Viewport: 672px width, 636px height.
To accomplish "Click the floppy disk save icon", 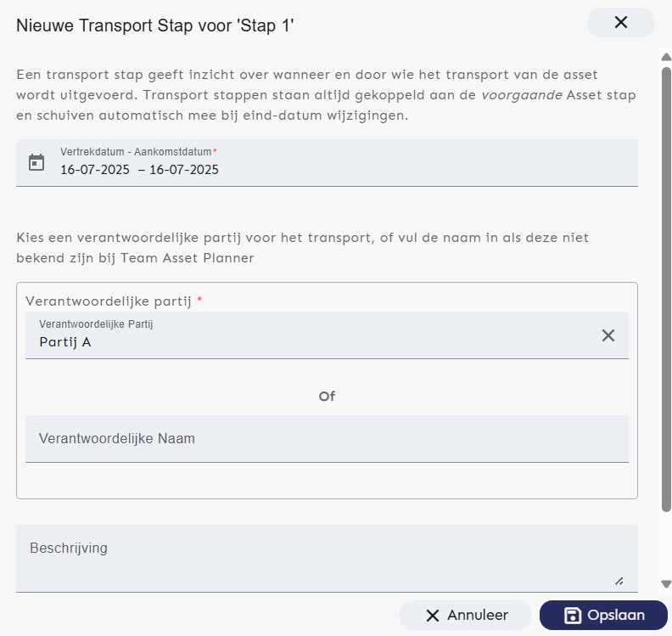I will click(573, 616).
